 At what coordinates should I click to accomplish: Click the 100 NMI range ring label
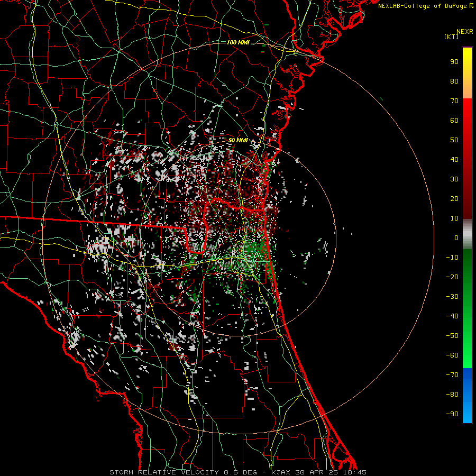pyautogui.click(x=238, y=42)
